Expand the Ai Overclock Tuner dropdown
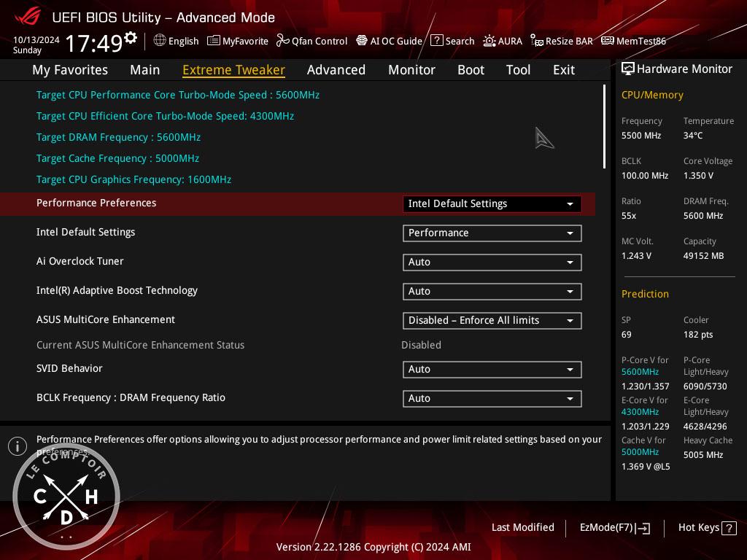The height and width of the screenshot is (560, 747). [x=492, y=262]
